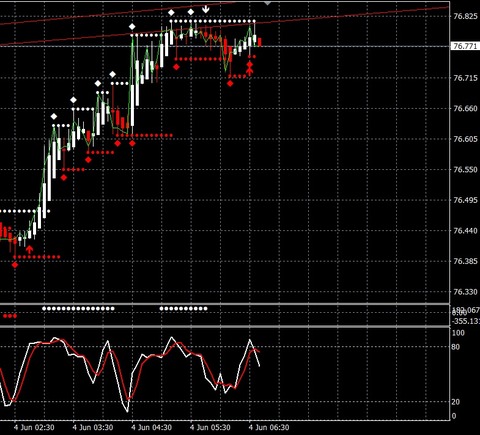Click the 76.715 price axis label
The height and width of the screenshot is (435, 480).
coord(466,78)
